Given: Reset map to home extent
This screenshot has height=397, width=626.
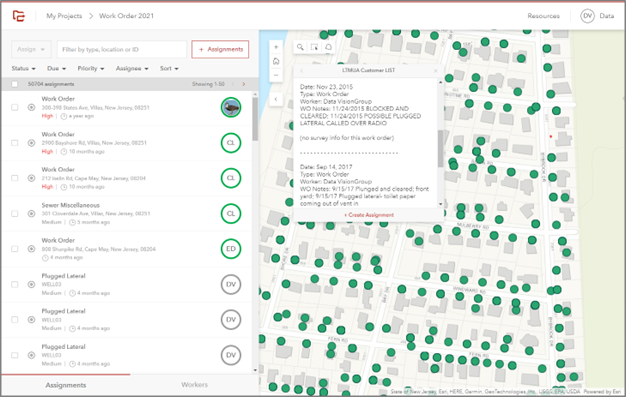Looking at the screenshot, I should point(276,61).
